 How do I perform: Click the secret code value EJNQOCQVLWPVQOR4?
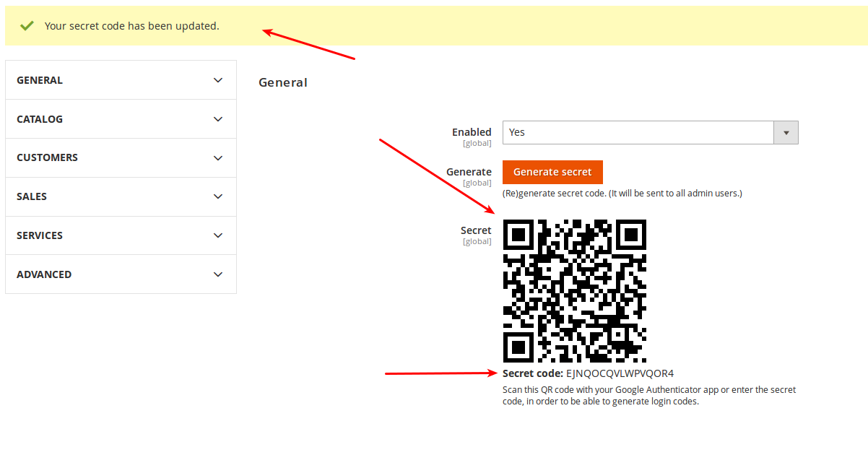point(620,373)
